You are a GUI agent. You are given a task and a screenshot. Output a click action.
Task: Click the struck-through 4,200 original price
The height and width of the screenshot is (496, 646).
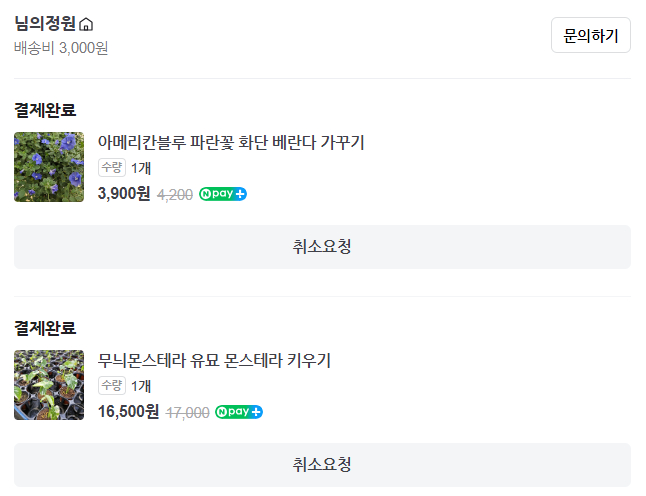175,195
